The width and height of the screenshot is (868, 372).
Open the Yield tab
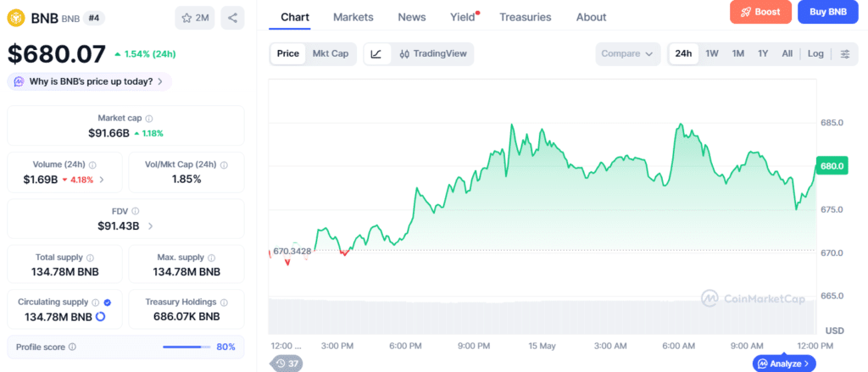[x=463, y=17]
